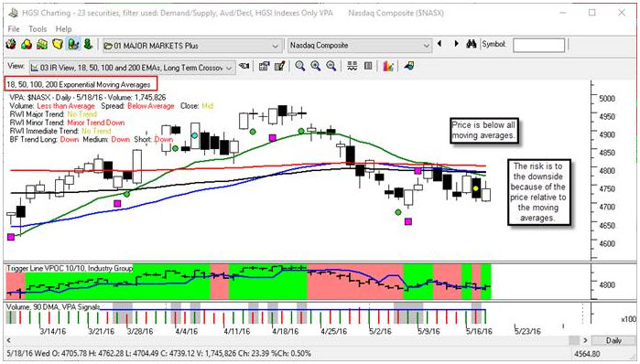Screen dimensions: 640x364
Task: Click 'Below Average' spread text
Action: 150,105
